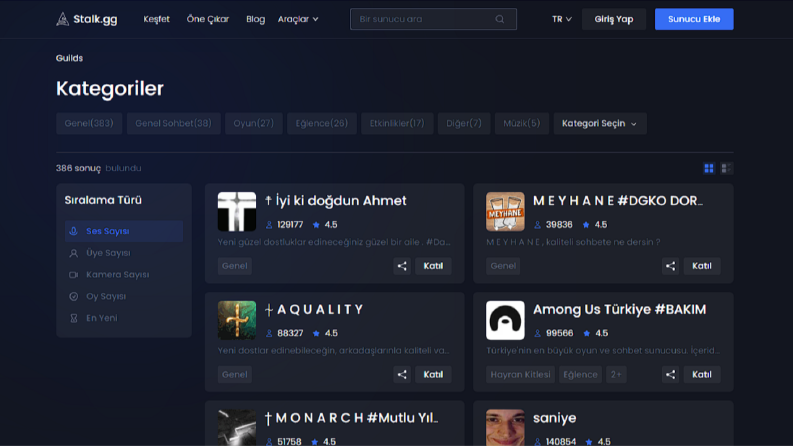793x446 pixels.
Task: Open the Blog page
Action: pos(255,19)
